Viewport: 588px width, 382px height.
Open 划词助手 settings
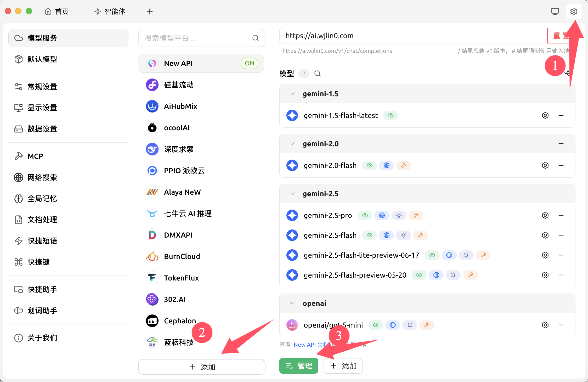point(68,311)
